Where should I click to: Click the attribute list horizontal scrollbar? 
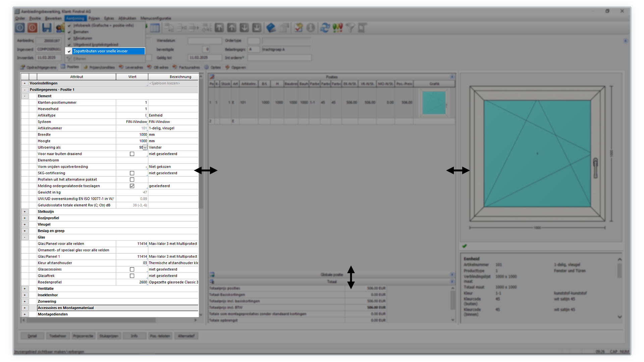tap(91, 320)
